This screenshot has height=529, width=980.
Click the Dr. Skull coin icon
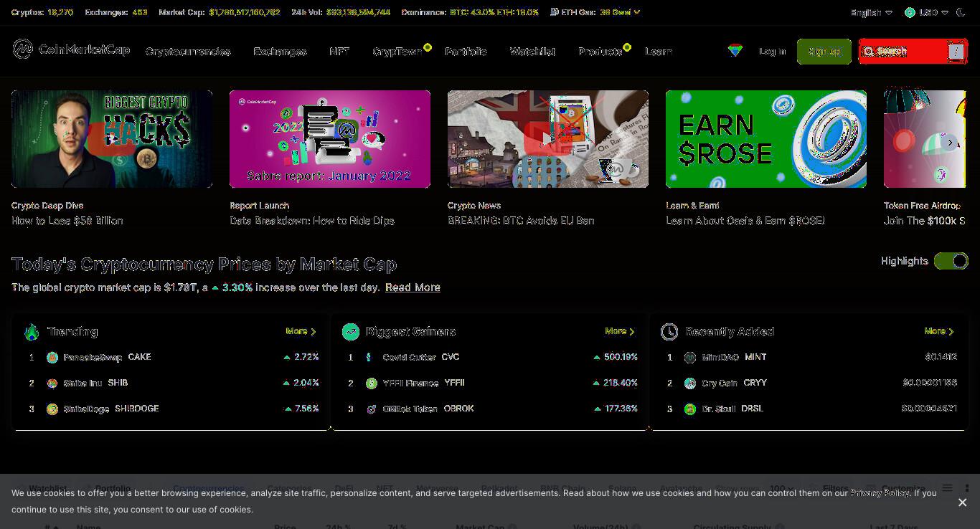(690, 409)
